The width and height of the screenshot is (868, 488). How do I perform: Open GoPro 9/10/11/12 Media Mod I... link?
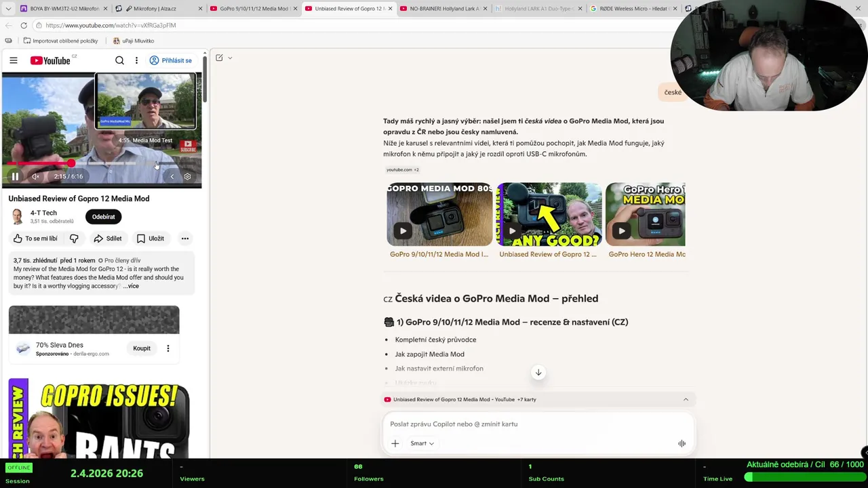tap(439, 254)
